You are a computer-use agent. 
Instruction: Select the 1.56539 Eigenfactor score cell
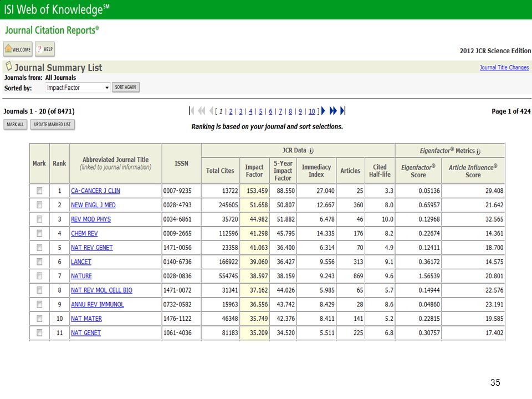coord(418,276)
